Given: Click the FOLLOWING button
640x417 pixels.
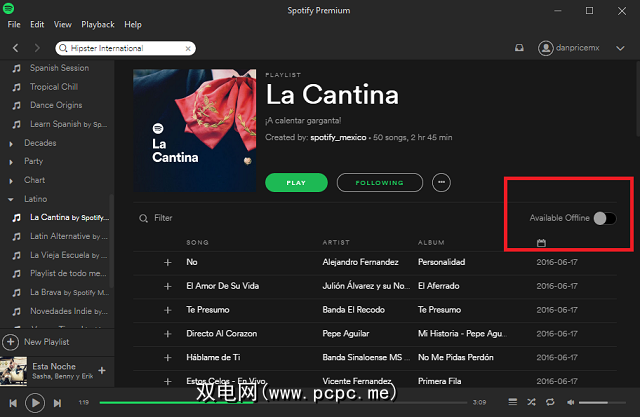Looking at the screenshot, I should point(380,182).
